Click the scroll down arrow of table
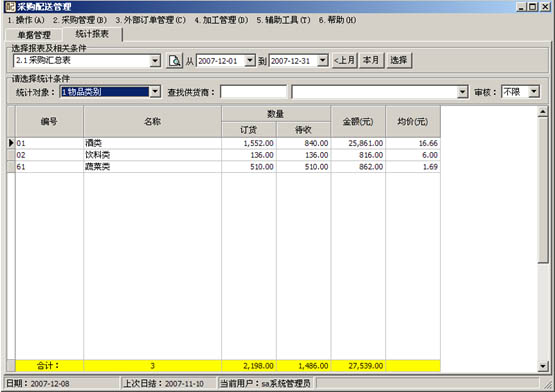The width and height of the screenshot is (555, 392). (543, 366)
